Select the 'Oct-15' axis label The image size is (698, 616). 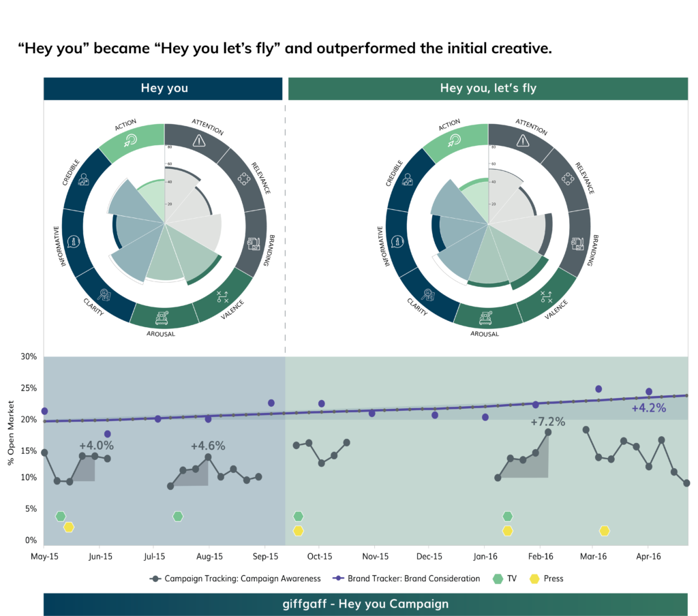tap(320, 556)
